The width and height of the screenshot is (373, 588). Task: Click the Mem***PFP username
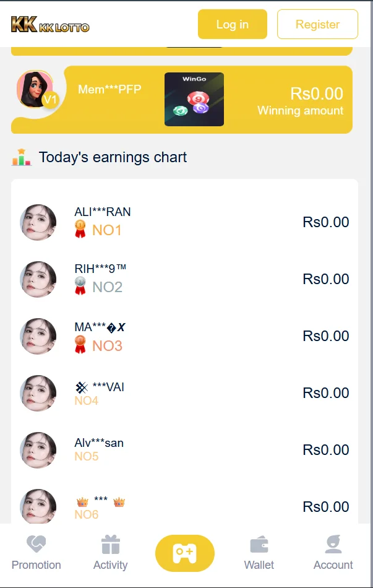click(x=109, y=90)
